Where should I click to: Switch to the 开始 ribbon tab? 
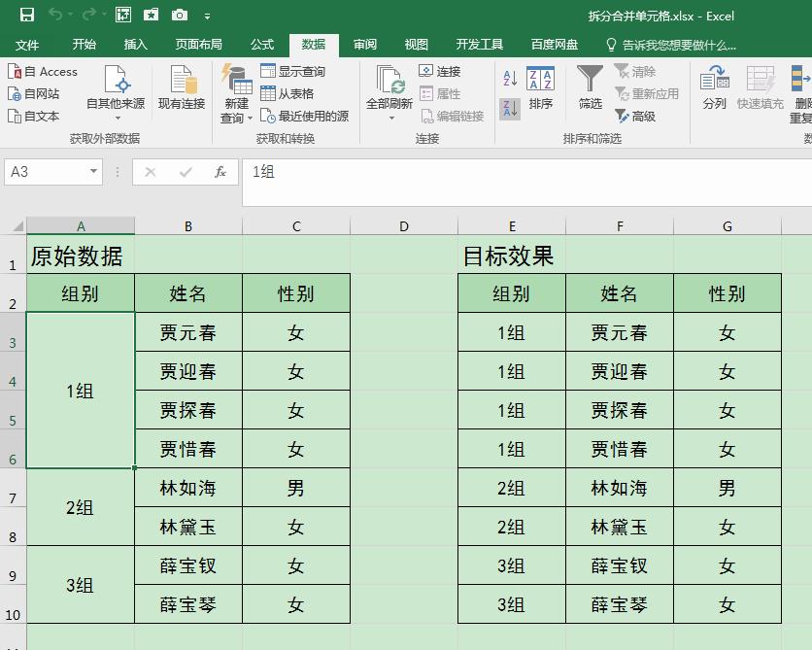[x=85, y=43]
